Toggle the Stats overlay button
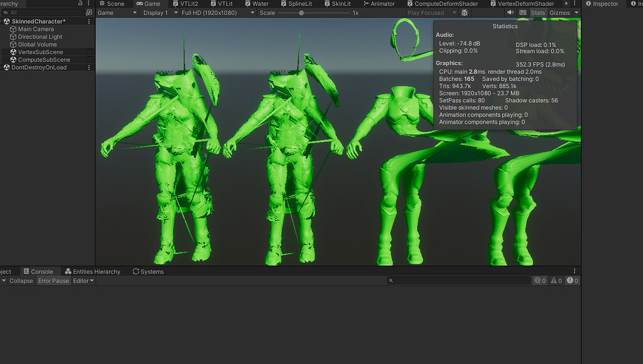 538,12
